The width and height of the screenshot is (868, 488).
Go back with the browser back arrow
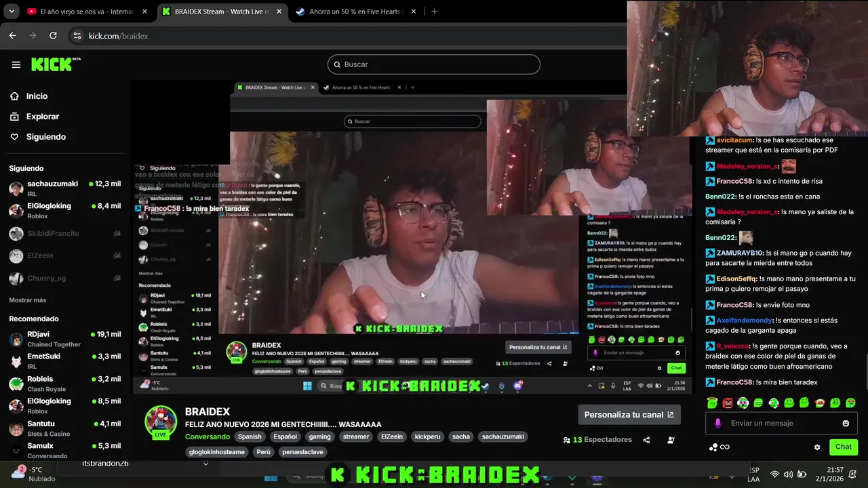coord(12,35)
